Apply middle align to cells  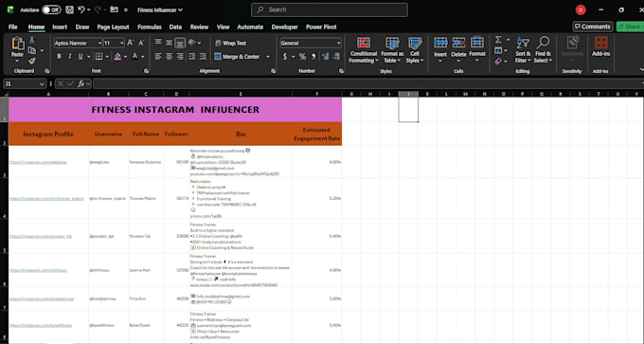click(169, 43)
